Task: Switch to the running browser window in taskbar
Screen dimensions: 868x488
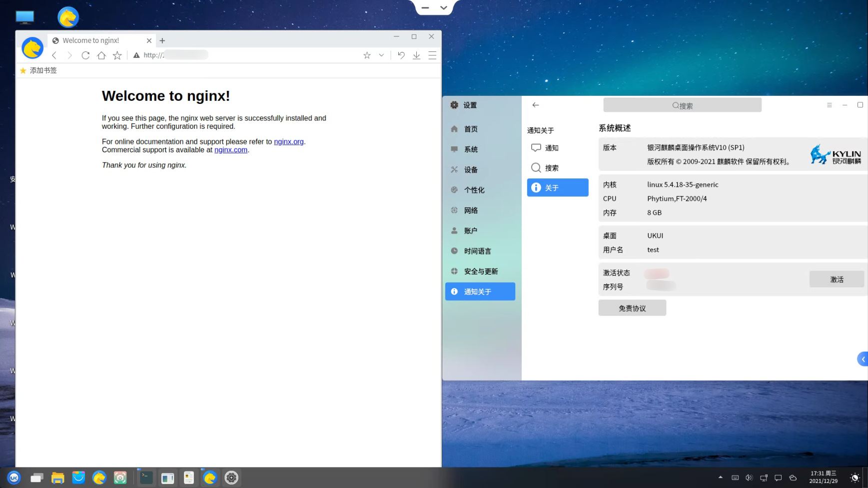Action: [210, 478]
